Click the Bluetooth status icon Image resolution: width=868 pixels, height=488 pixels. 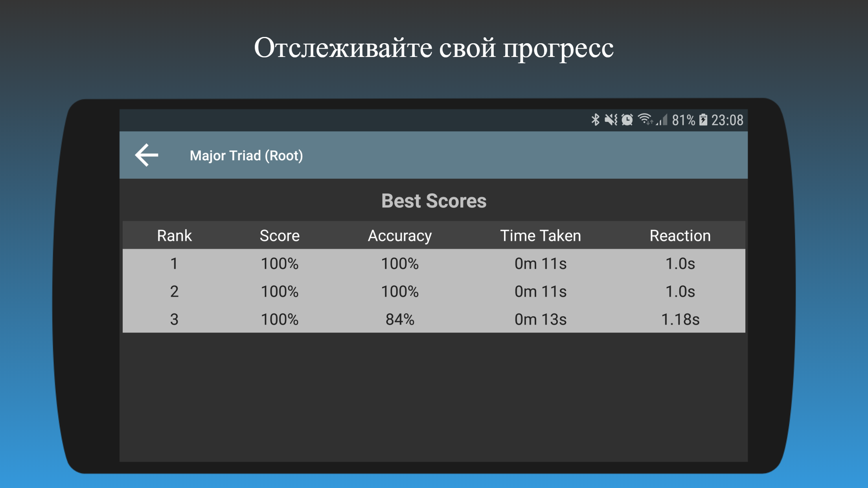pyautogui.click(x=595, y=120)
